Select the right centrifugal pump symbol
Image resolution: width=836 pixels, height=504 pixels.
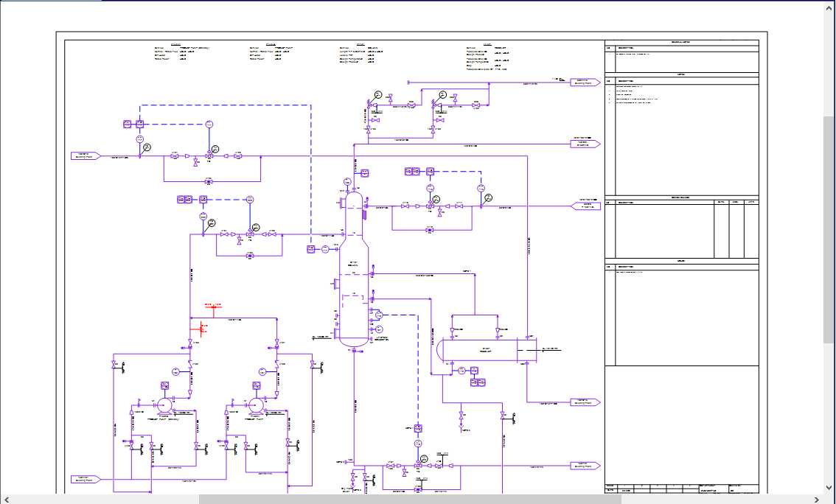pyautogui.click(x=256, y=405)
